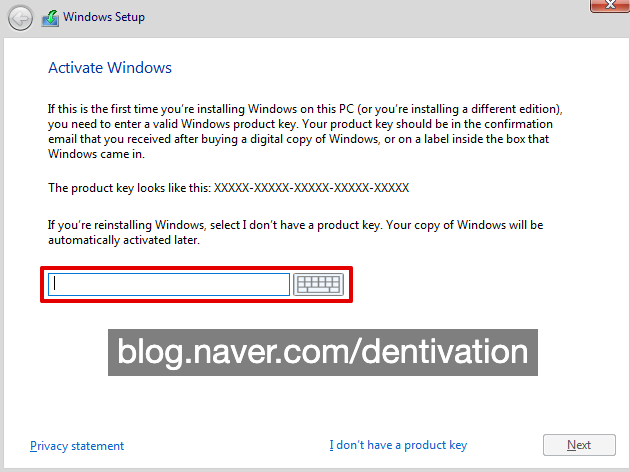Open the Privacy statement link

click(77, 446)
